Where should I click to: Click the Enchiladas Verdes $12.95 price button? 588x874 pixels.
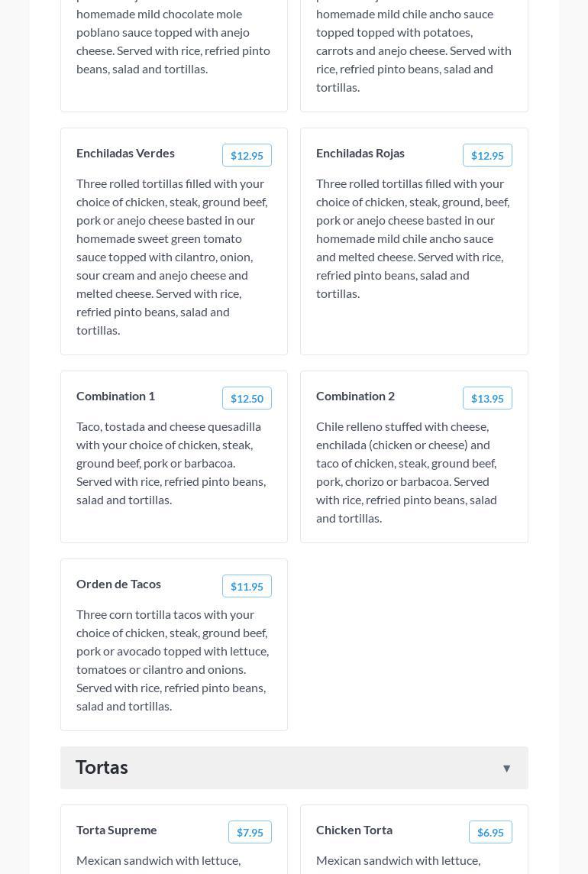click(247, 156)
